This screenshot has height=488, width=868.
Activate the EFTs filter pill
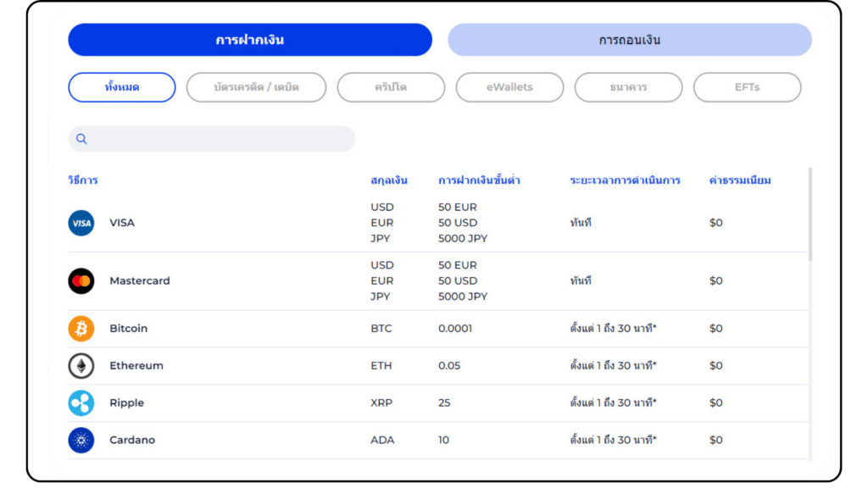coord(747,86)
